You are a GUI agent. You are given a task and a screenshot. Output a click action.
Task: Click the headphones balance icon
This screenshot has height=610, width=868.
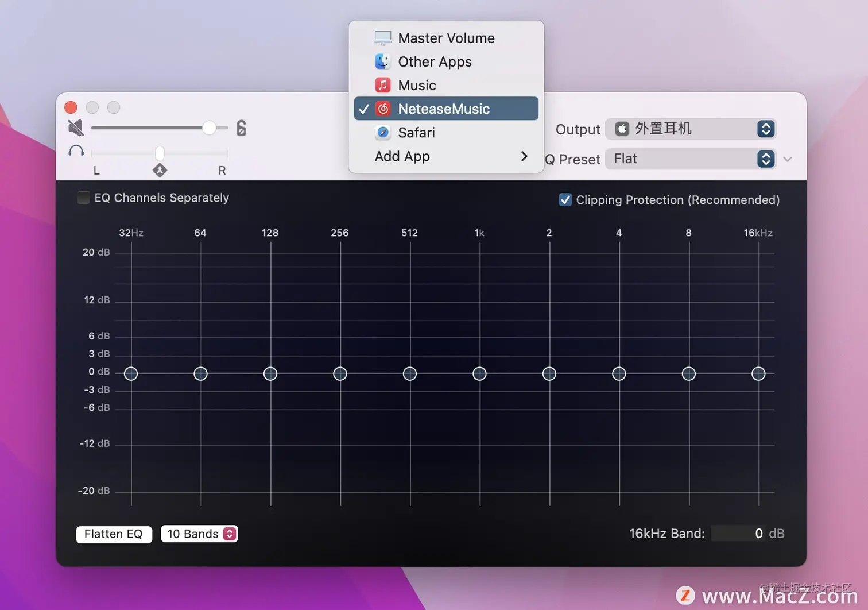76,151
